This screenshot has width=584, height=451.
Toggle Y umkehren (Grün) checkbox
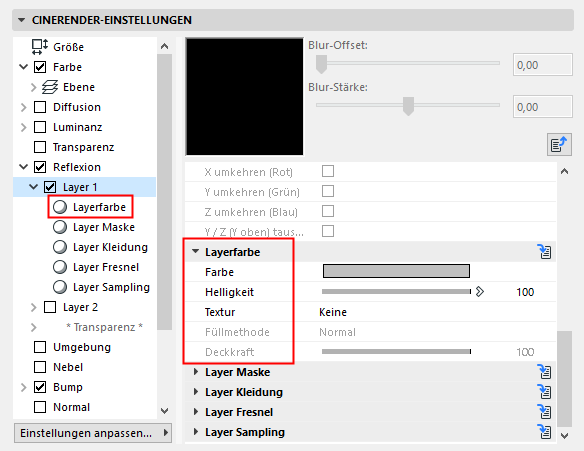[328, 191]
